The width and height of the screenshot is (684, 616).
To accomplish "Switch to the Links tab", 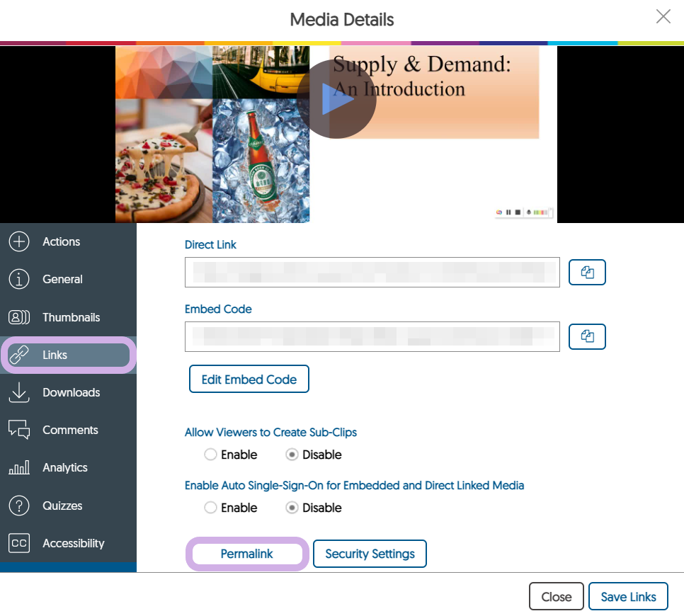I will pos(68,355).
